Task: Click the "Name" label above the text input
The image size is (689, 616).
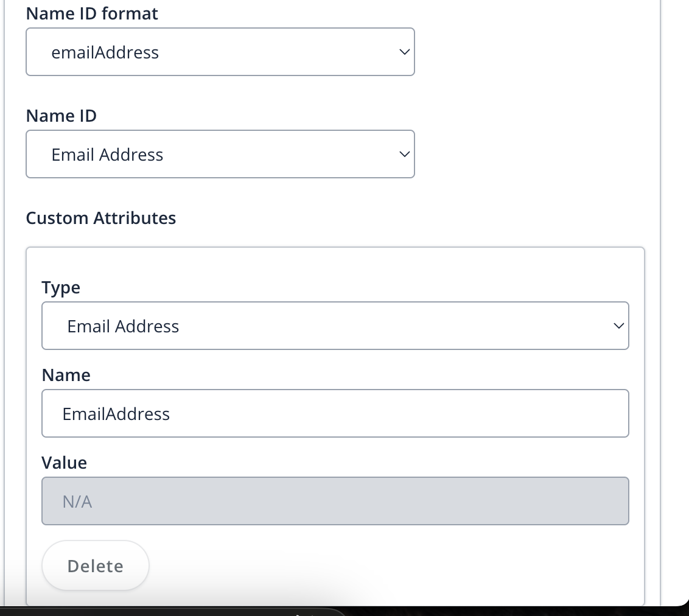Action: pyautogui.click(x=66, y=375)
